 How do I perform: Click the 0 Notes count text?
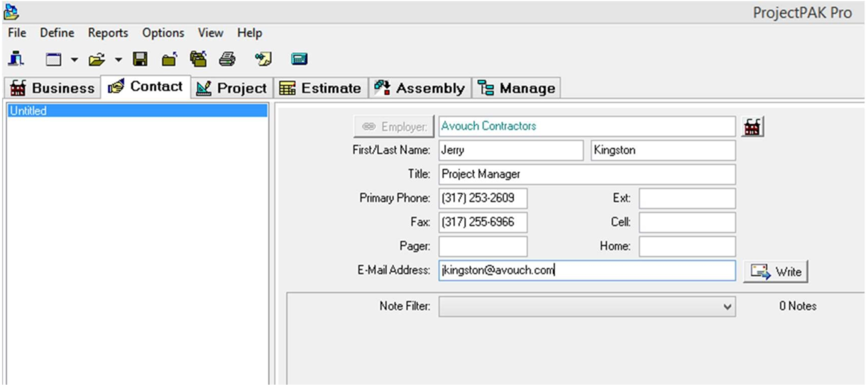(798, 306)
